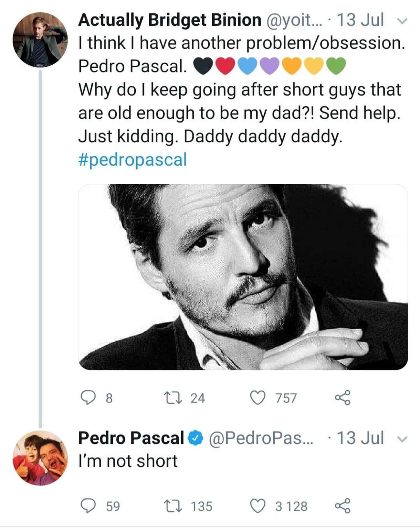
Task: Like Pedro Pascal's reply tweet
Action: [x=257, y=506]
